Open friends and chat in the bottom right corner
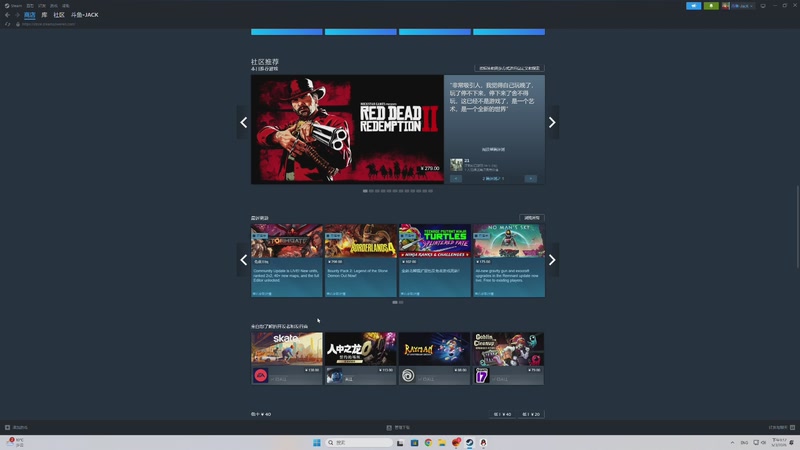The height and width of the screenshot is (450, 800). [782, 428]
